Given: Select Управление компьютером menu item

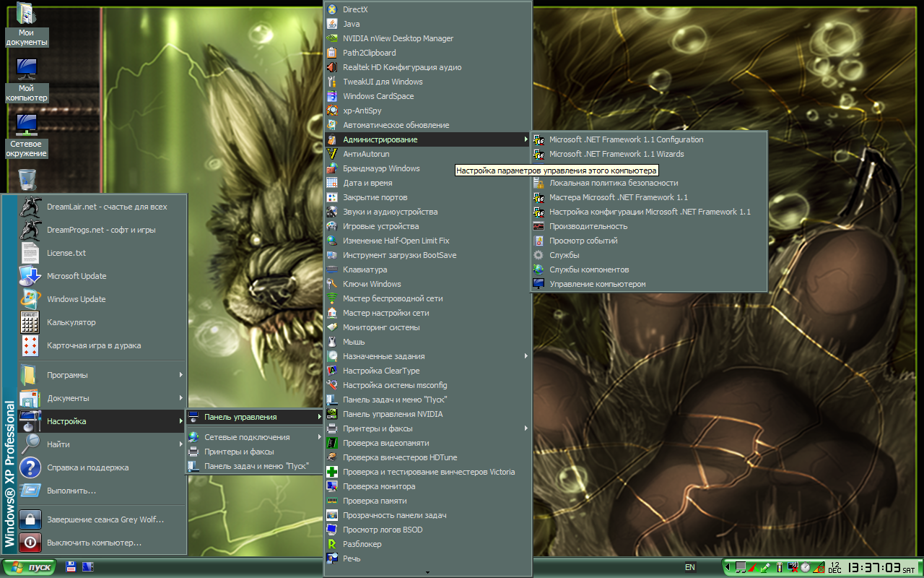Looking at the screenshot, I should click(597, 284).
